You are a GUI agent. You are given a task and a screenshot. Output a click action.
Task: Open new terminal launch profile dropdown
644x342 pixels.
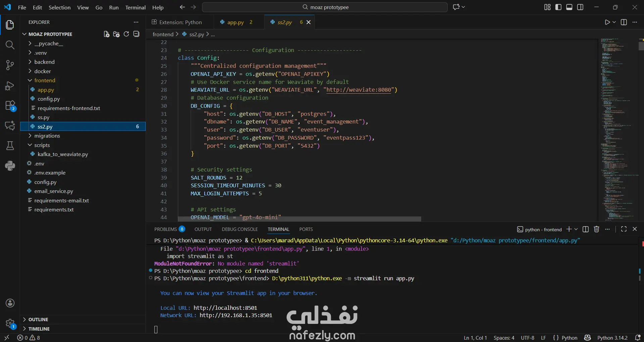tap(576, 229)
